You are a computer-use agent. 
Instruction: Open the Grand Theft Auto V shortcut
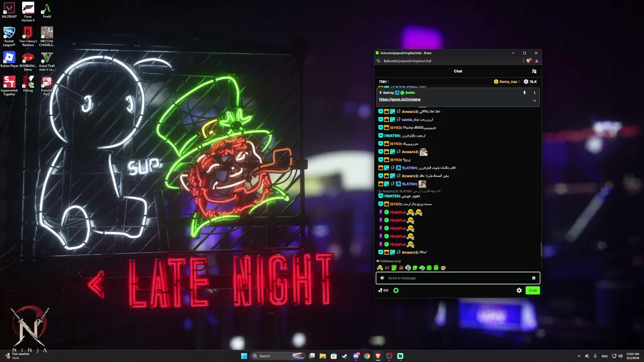point(47,61)
